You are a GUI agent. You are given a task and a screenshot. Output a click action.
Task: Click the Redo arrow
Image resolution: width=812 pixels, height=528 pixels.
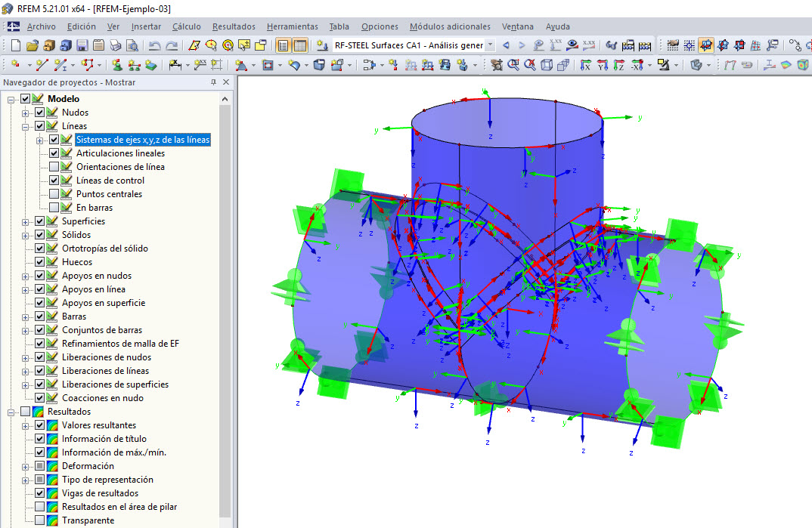point(172,45)
